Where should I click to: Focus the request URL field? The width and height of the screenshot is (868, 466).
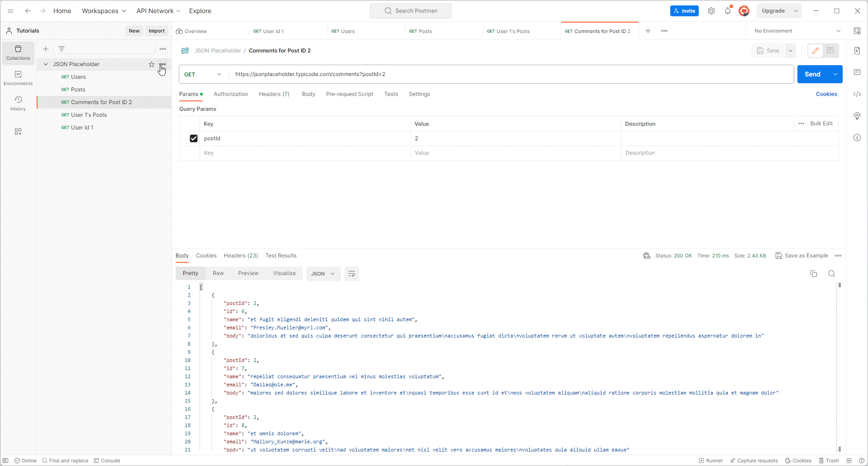coord(511,74)
